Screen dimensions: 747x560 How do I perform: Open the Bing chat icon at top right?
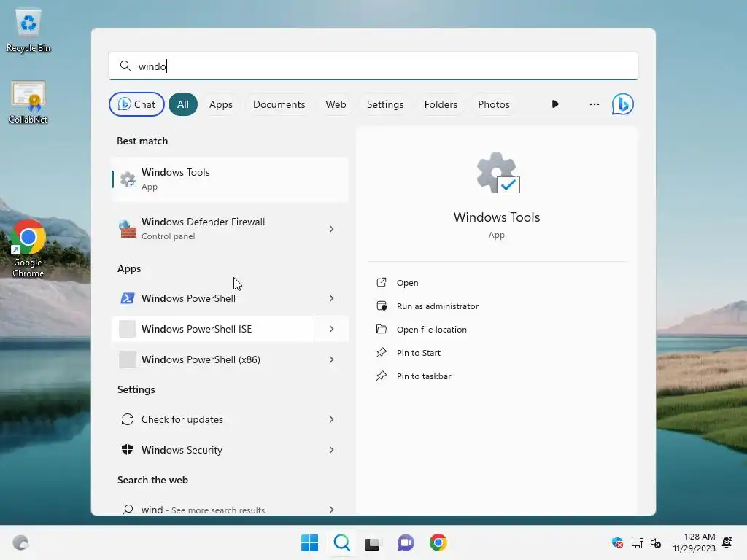click(623, 104)
